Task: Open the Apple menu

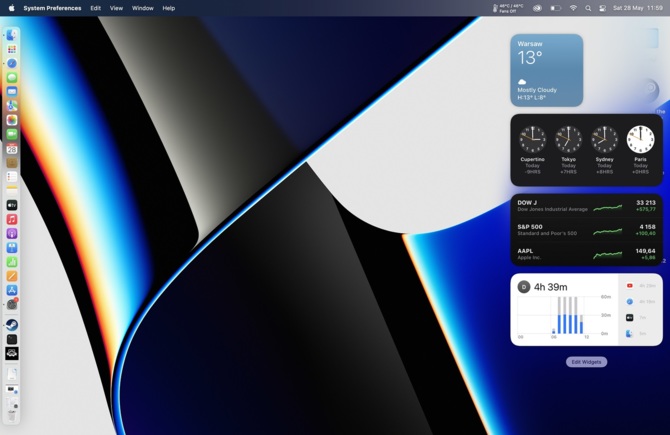Action: (12, 8)
